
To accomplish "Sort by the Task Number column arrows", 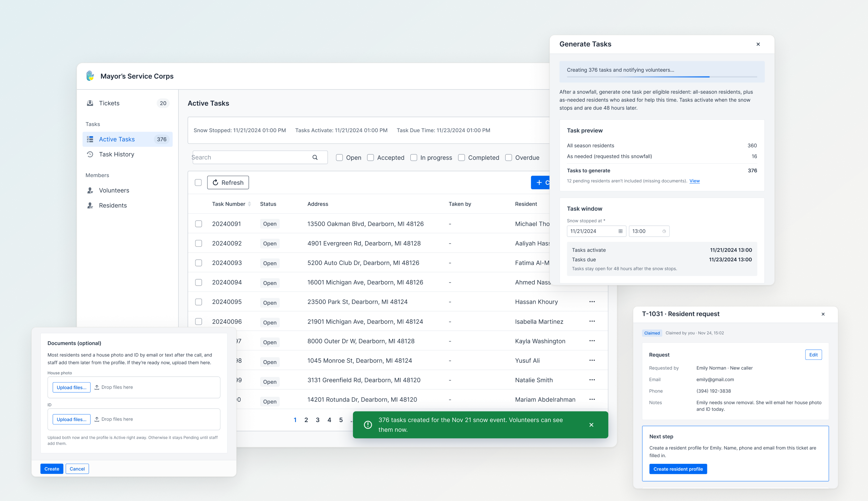I will (x=249, y=204).
